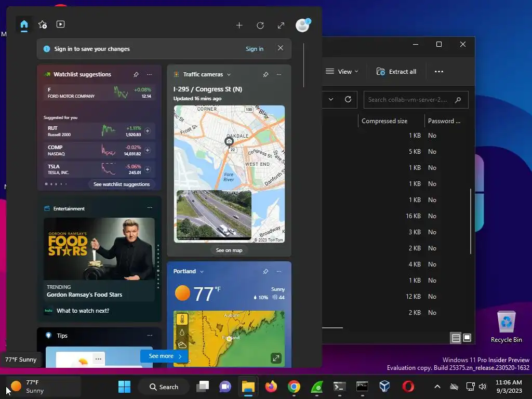Launch Chrome from the taskbar
This screenshot has width=532, height=399.
[294, 387]
